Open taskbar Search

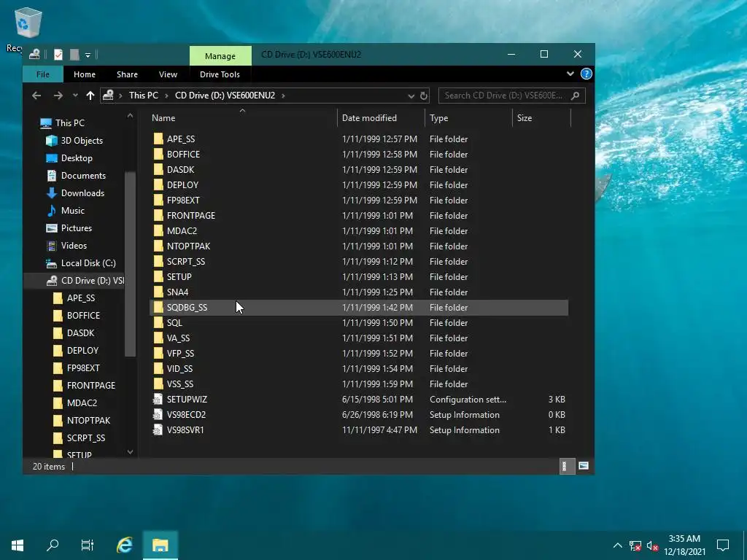53,545
